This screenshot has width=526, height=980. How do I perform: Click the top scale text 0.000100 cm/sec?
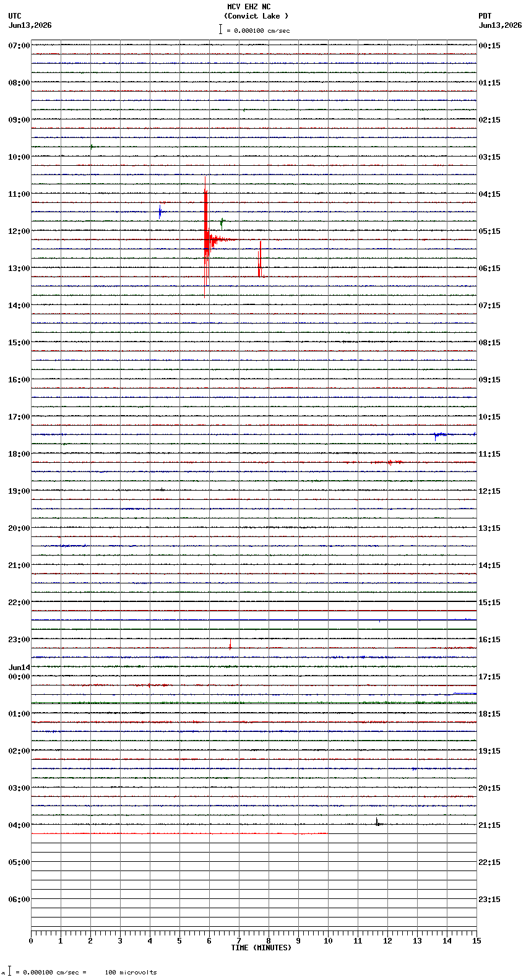(x=262, y=30)
